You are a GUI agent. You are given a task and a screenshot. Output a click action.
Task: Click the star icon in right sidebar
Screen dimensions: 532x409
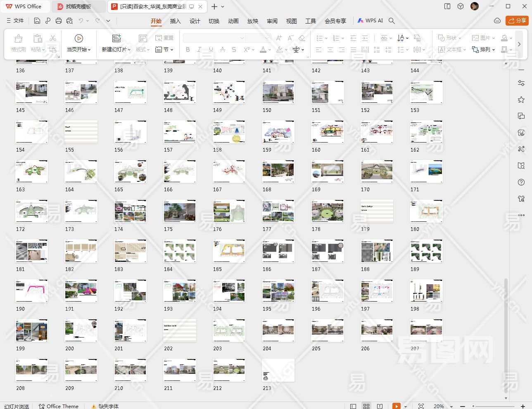click(x=521, y=100)
